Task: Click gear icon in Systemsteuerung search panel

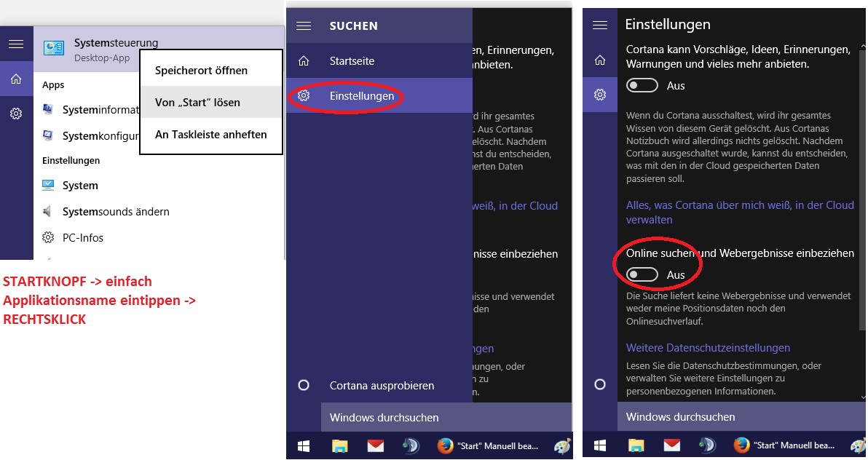Action: [16, 114]
